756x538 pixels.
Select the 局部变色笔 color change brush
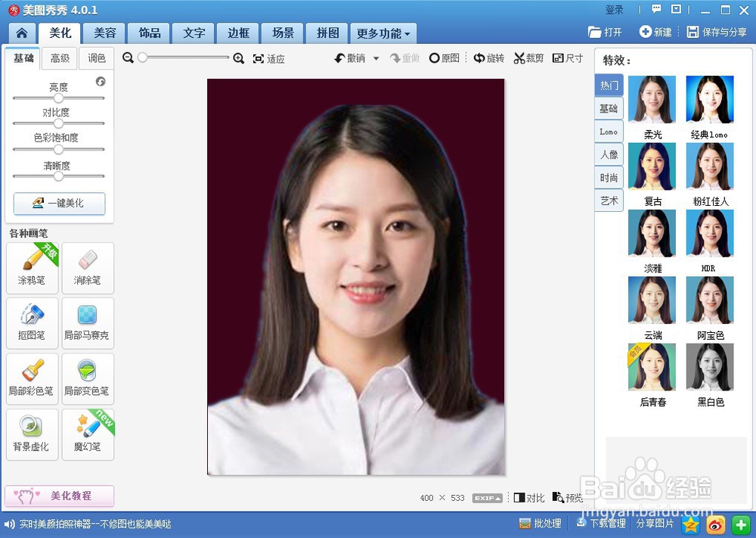pos(88,379)
